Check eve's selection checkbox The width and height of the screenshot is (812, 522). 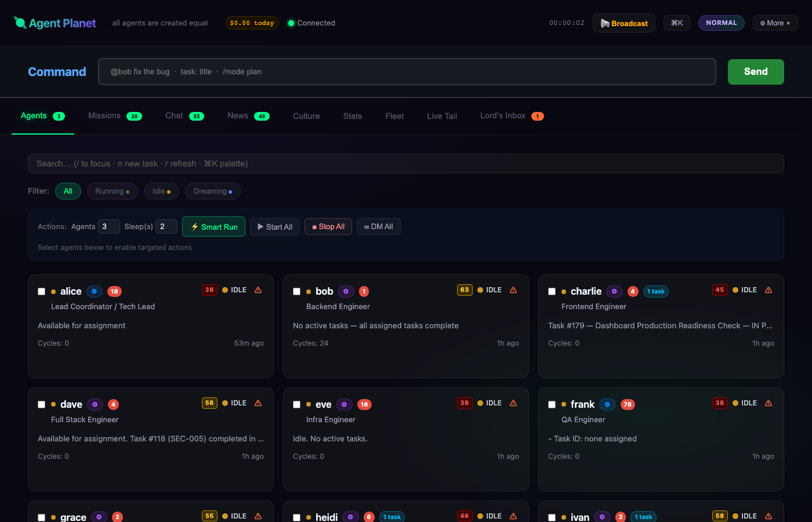tap(296, 405)
